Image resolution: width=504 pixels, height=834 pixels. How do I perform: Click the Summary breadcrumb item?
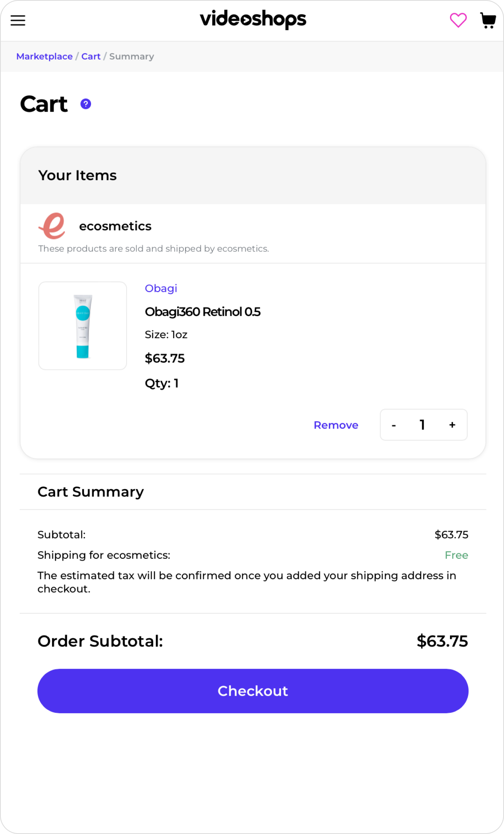[x=132, y=56]
